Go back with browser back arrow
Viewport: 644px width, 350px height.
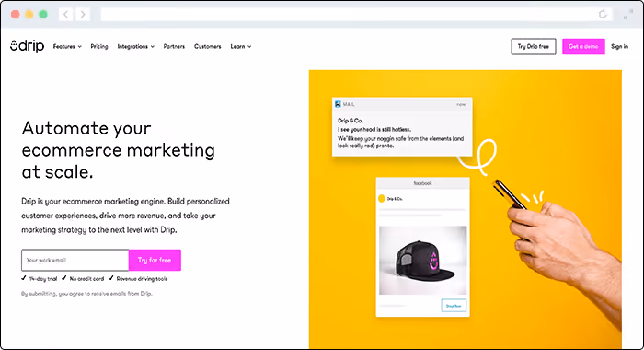point(65,15)
